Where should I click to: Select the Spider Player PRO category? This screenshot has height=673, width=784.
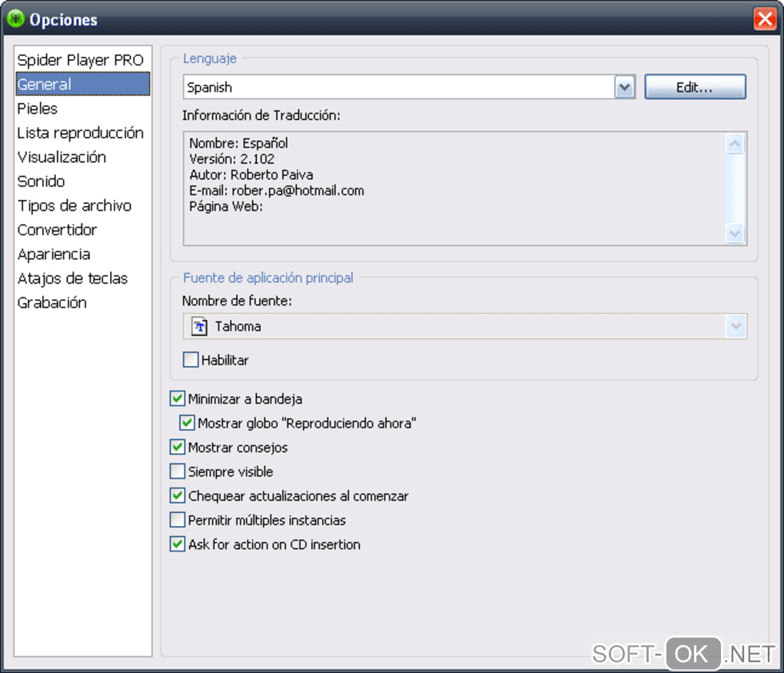pyautogui.click(x=83, y=60)
